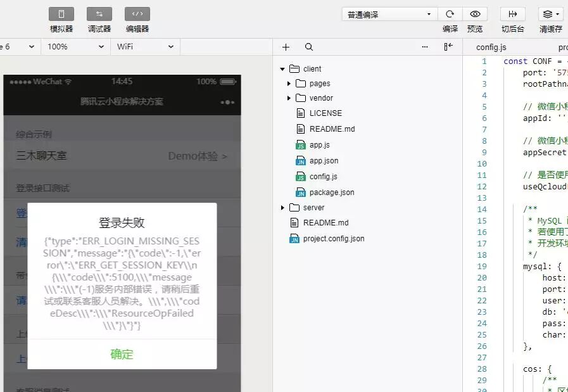
Task: Click the document icon beside LICENSE
Action: point(300,113)
